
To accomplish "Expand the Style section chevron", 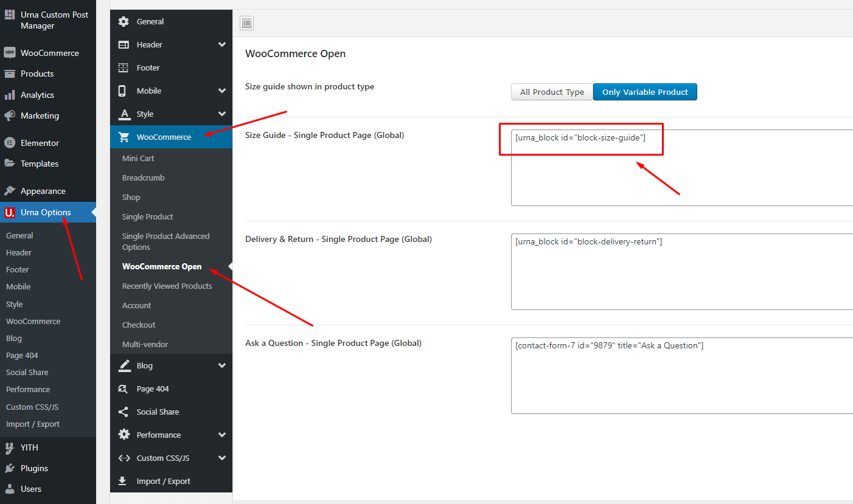I will pyautogui.click(x=222, y=114).
